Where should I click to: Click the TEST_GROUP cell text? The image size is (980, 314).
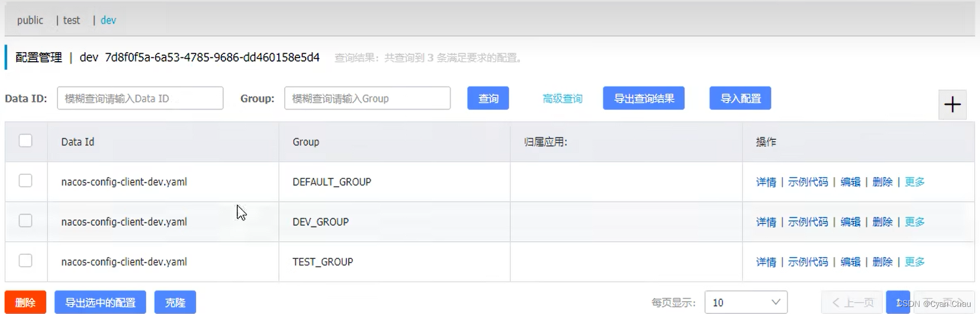point(323,262)
